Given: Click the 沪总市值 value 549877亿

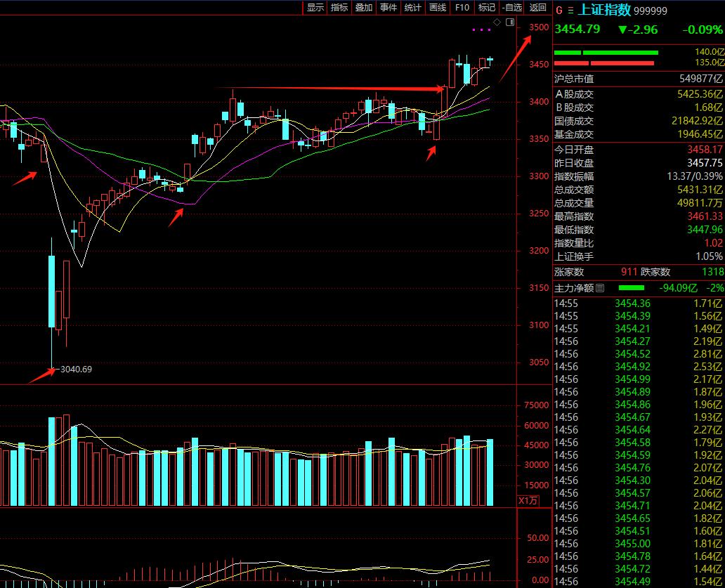Looking at the screenshot, I should [701, 79].
